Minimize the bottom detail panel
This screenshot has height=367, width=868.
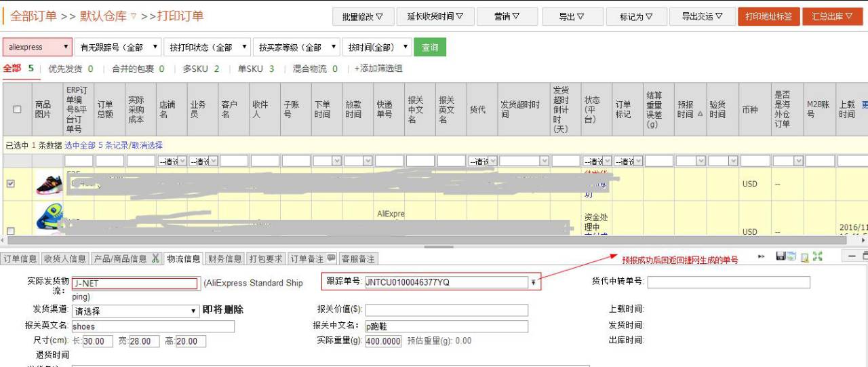pyautogui.click(x=852, y=256)
